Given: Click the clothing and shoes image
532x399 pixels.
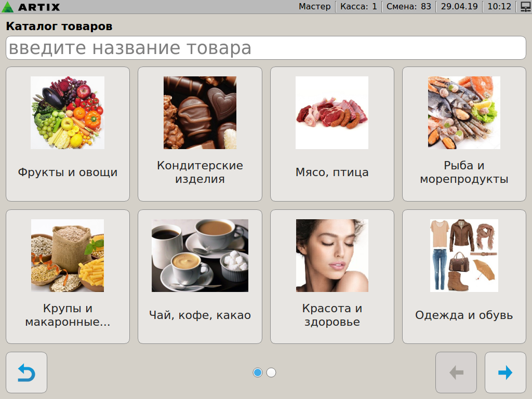Looking at the screenshot, I should tap(464, 256).
